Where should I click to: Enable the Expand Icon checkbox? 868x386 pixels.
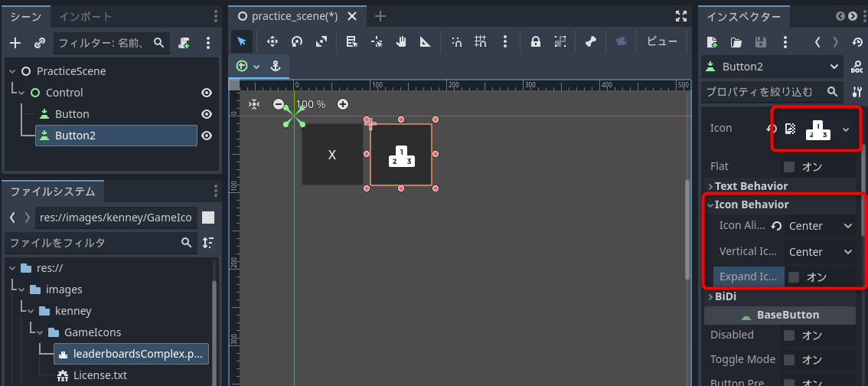794,277
